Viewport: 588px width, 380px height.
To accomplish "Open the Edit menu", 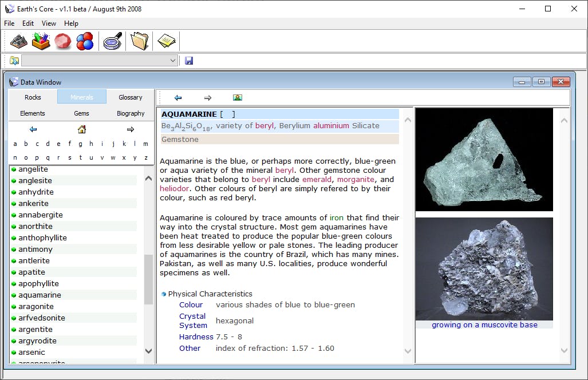I will pyautogui.click(x=28, y=23).
